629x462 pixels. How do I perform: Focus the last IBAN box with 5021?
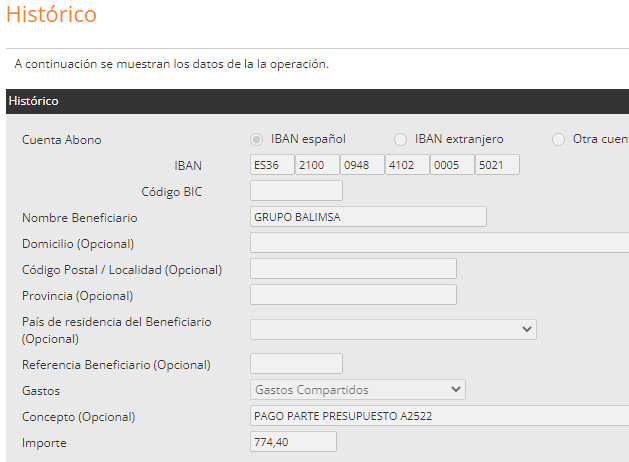(x=497, y=165)
